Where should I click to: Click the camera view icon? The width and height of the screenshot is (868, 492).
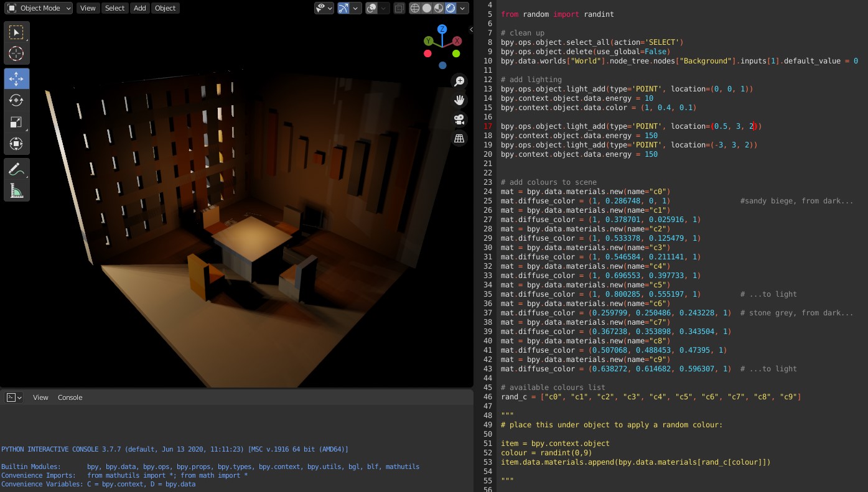tap(459, 119)
